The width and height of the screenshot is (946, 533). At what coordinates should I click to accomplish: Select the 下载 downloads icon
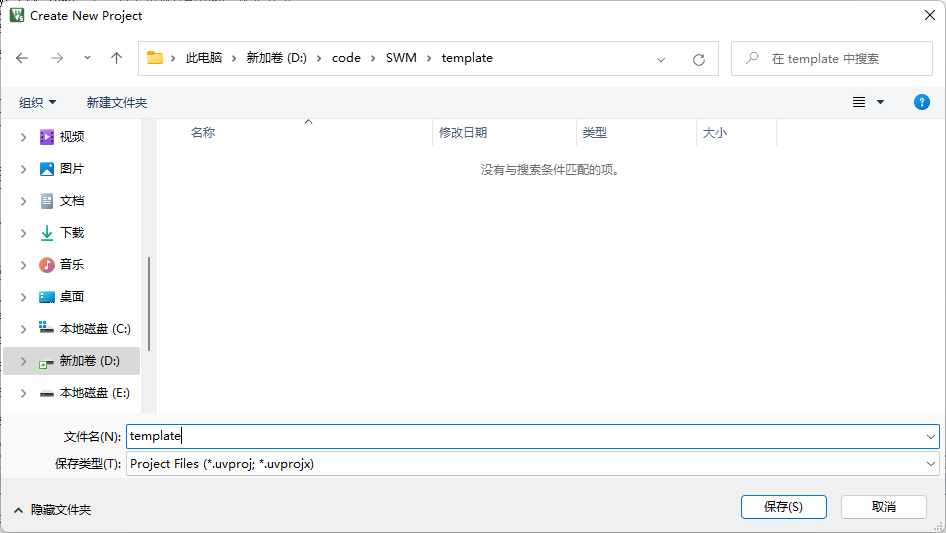tap(47, 233)
